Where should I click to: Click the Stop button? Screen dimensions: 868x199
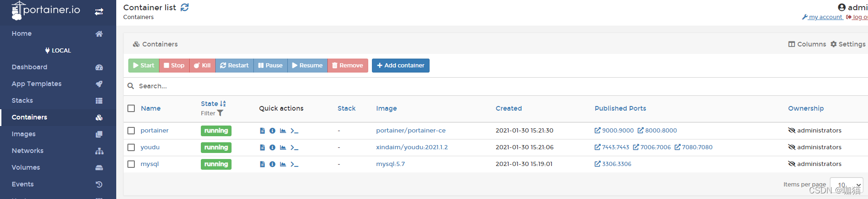(174, 66)
